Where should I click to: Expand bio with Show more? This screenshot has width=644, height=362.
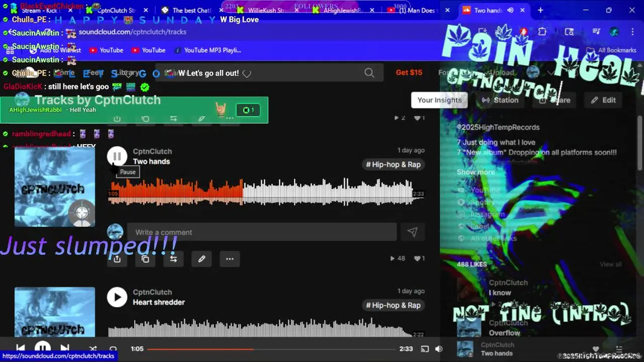475,172
